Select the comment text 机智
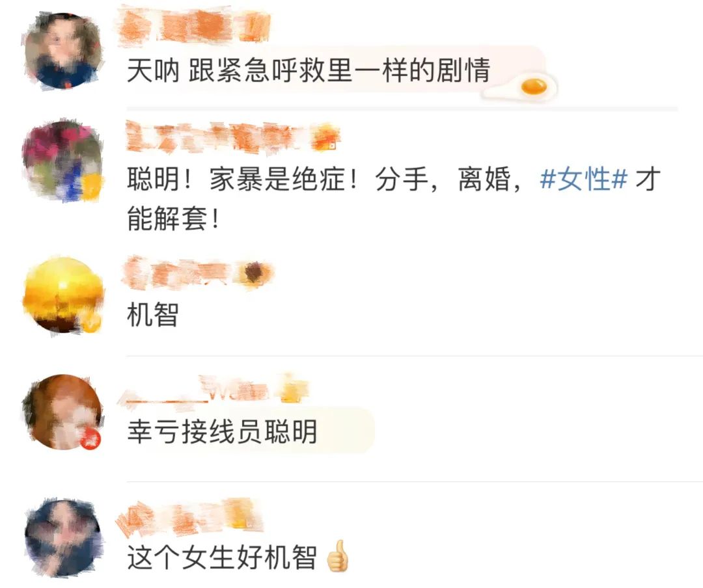The image size is (703, 588). point(153,314)
